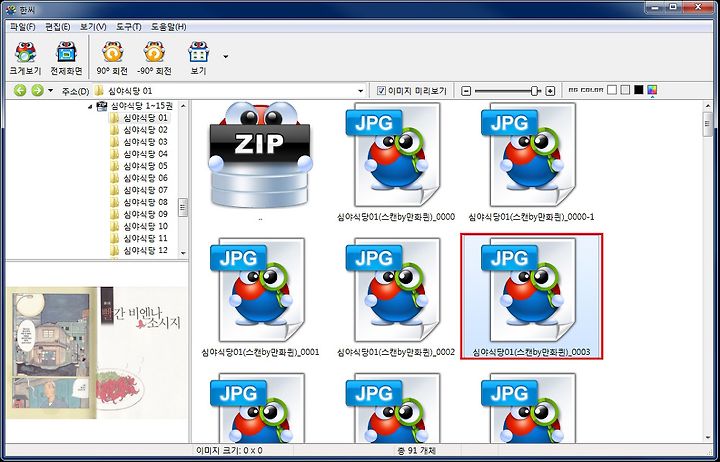This screenshot has height=462, width=720.
Task: Rotate image with 90° 회전
Action: (x=112, y=58)
